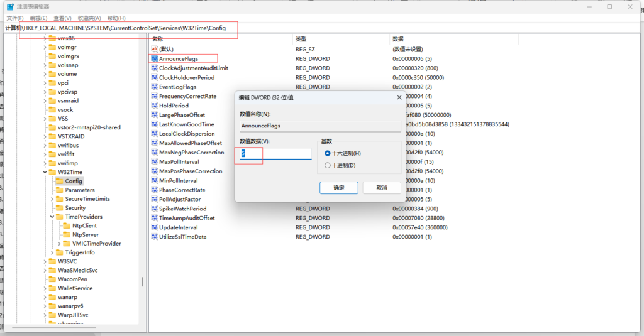Click the Registry Editor app icon in title bar
Screen dimensions: 644x336
(x=11, y=8)
